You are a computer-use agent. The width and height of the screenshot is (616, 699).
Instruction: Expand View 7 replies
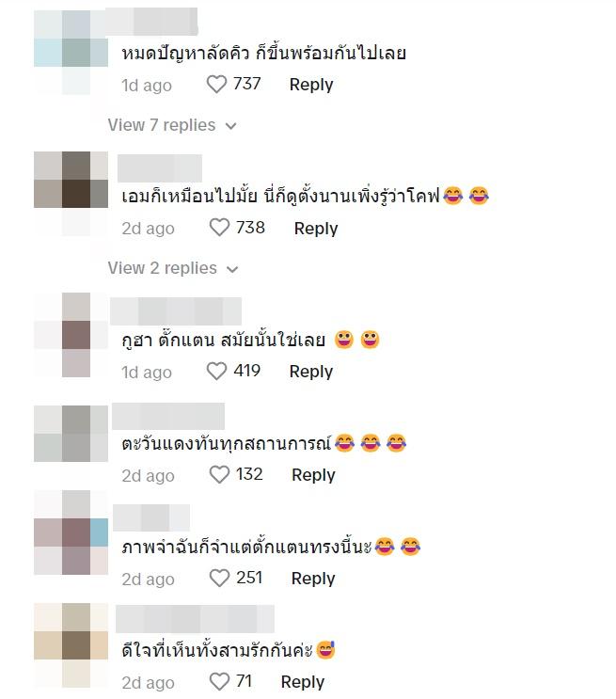click(172, 125)
